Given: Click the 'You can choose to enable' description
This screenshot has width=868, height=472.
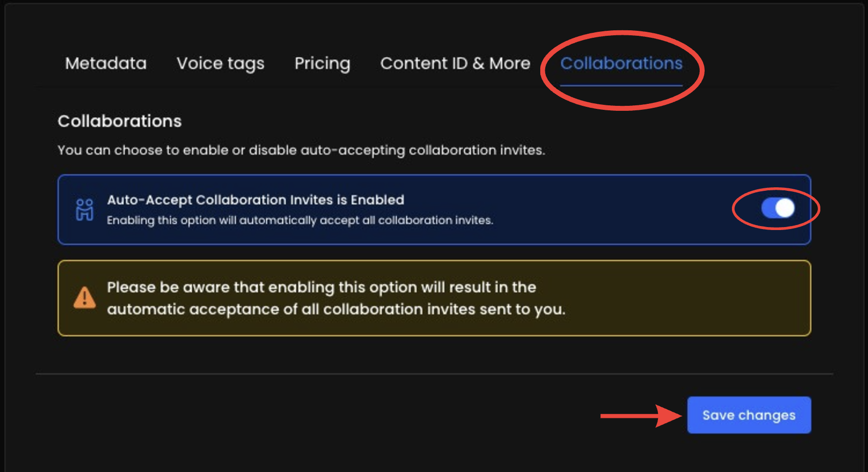Looking at the screenshot, I should pyautogui.click(x=301, y=150).
